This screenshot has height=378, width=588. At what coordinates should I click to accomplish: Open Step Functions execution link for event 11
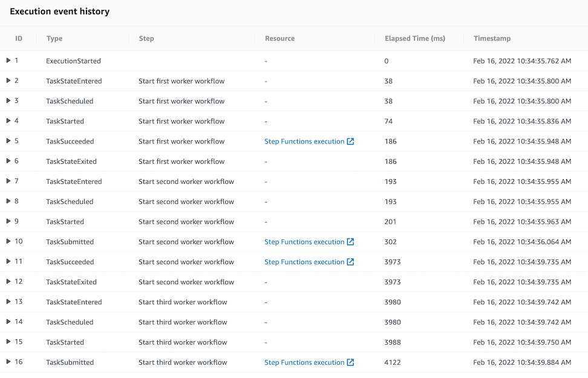pos(304,262)
